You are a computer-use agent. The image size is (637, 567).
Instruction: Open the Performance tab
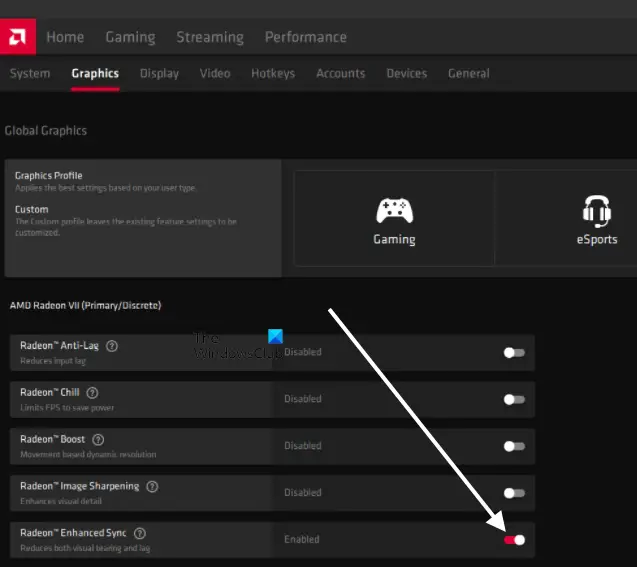(306, 37)
